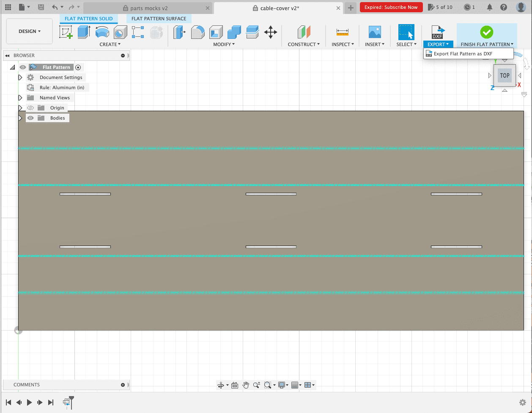This screenshot has width=532, height=413.
Task: Expand the Named Views folder
Action: (x=20, y=98)
